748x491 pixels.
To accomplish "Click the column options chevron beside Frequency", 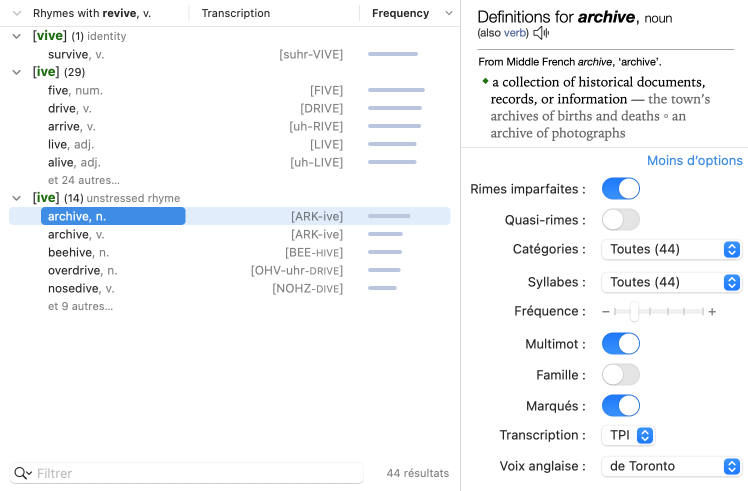I will [448, 14].
